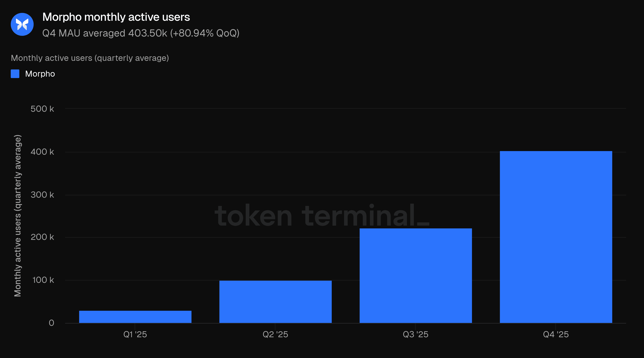Select the Q1 '25 bar
The width and height of the screenshot is (644, 358).
click(135, 317)
